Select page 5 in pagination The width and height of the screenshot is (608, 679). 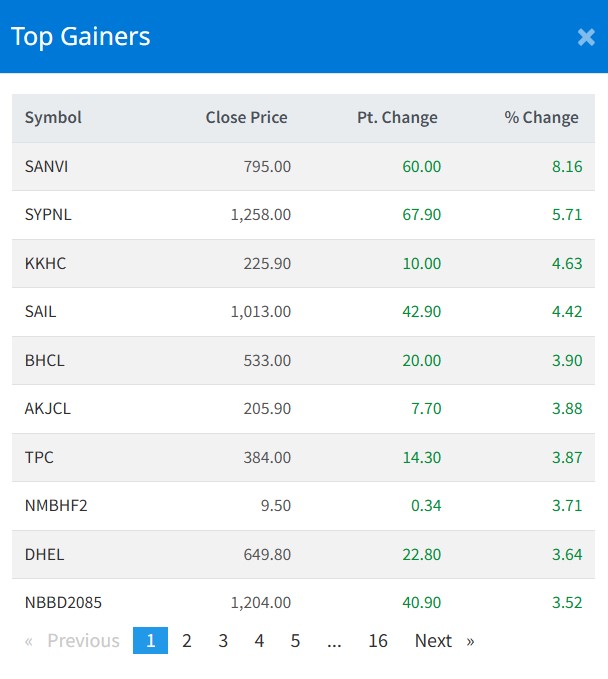pos(295,641)
